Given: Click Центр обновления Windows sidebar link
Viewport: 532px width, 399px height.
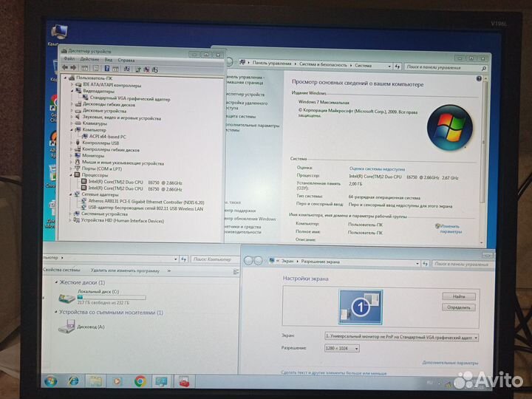Looking at the screenshot, I should pyautogui.click(x=250, y=219).
